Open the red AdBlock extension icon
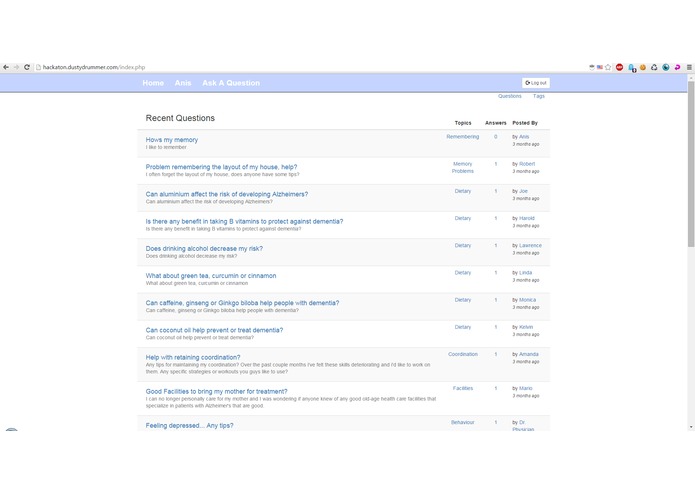Screen dimensions: 695x494 [x=620, y=67]
